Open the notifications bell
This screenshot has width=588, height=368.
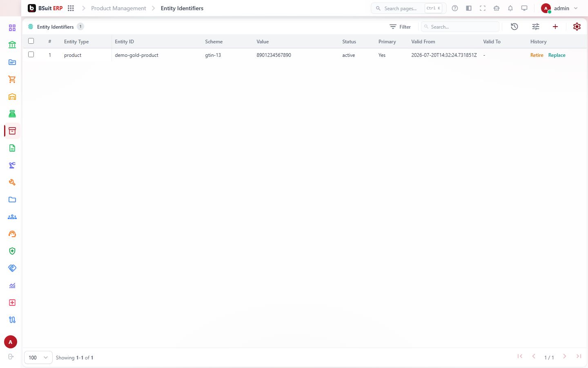pyautogui.click(x=510, y=8)
